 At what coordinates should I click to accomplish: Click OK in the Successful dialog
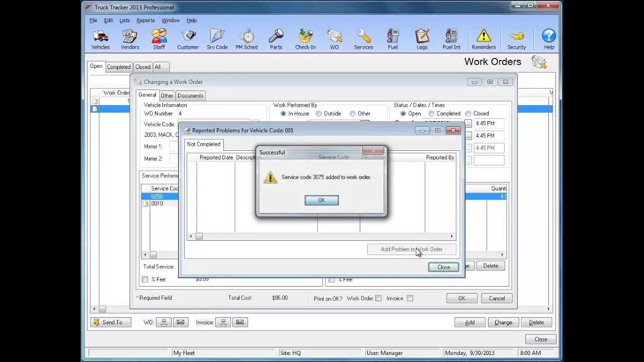point(321,200)
